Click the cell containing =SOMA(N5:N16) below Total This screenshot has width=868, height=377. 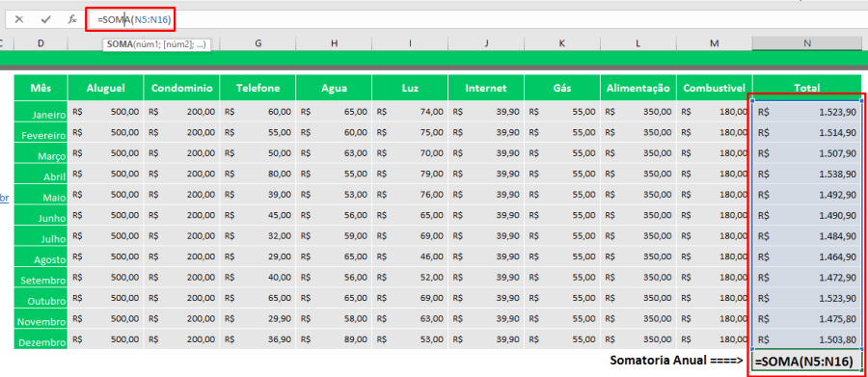click(807, 361)
